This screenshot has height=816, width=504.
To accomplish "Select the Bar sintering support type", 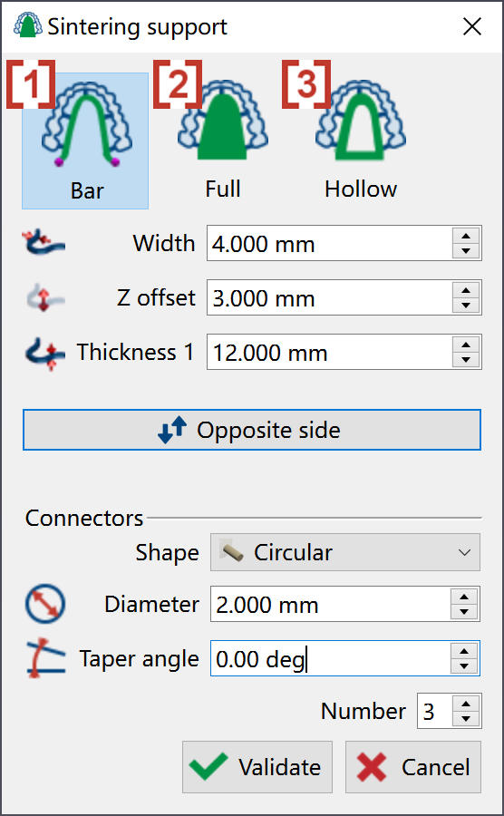I will pos(85,141).
